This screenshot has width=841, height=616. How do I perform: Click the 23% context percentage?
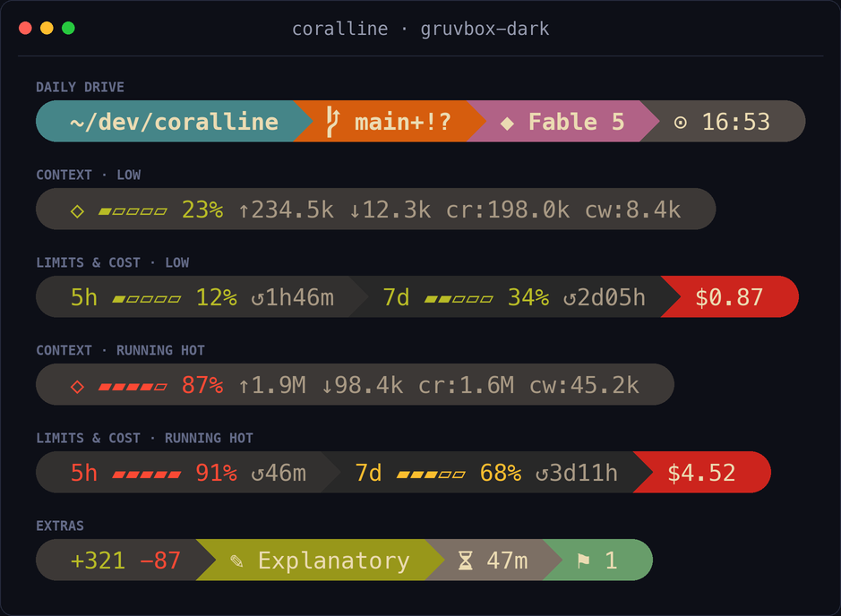202,210
